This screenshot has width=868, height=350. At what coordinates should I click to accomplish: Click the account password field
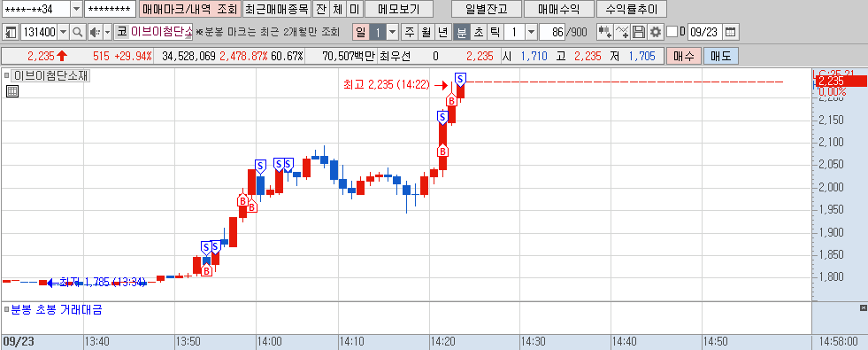click(111, 9)
